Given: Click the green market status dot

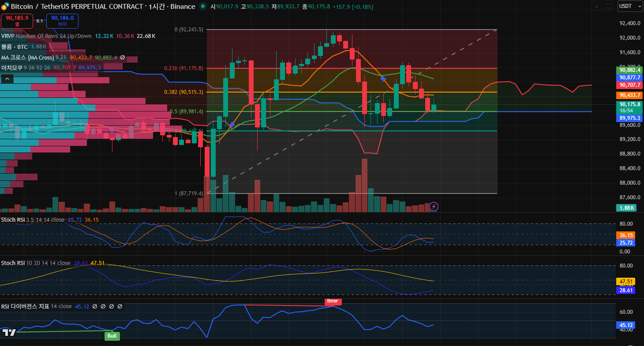Looking at the screenshot, I should coord(202,6).
